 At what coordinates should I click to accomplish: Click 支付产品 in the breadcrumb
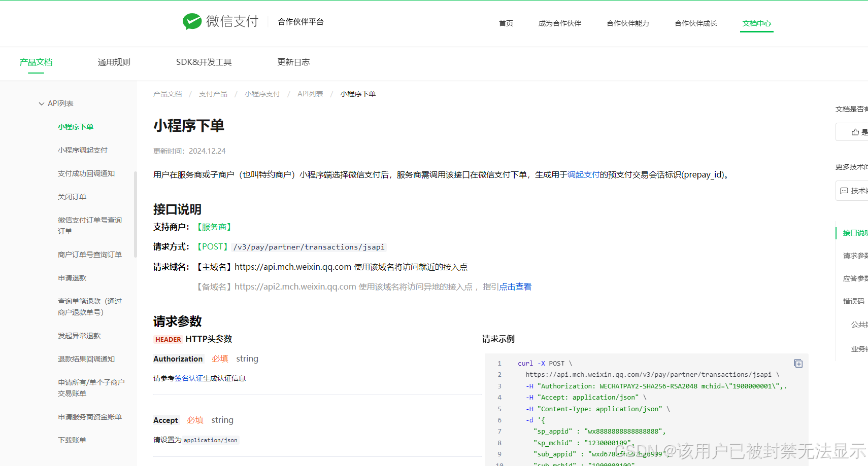pos(213,94)
